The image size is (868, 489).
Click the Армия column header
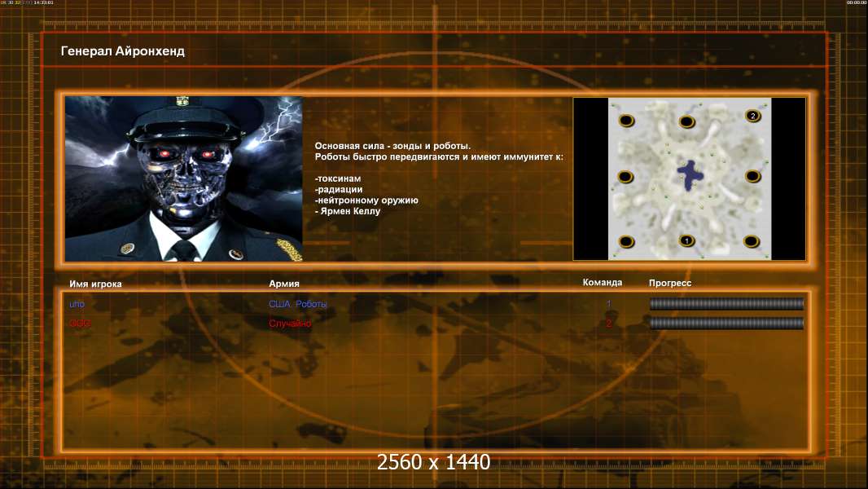point(284,284)
